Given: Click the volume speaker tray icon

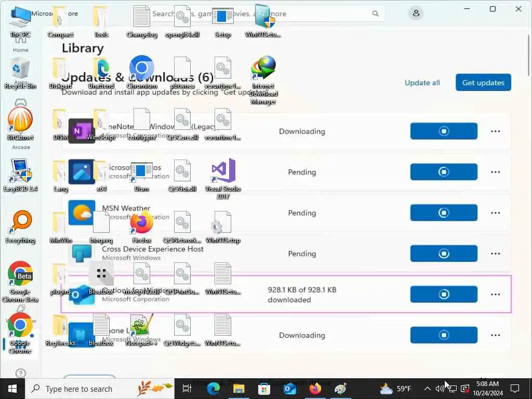Looking at the screenshot, I should pos(440,389).
